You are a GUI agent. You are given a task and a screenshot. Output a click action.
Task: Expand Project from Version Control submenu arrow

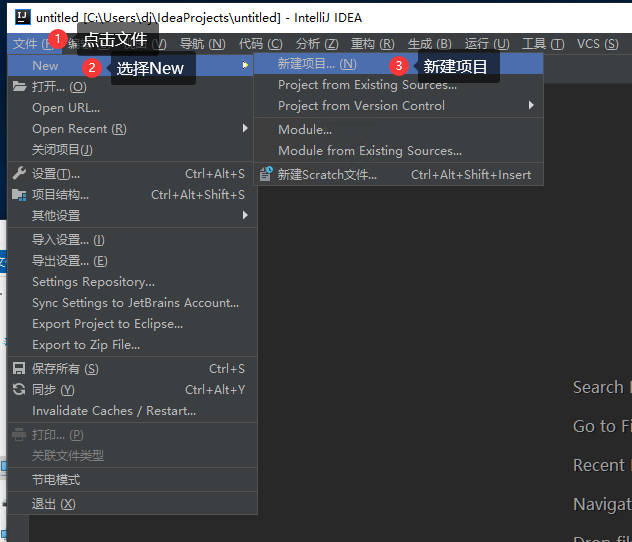tap(531, 105)
